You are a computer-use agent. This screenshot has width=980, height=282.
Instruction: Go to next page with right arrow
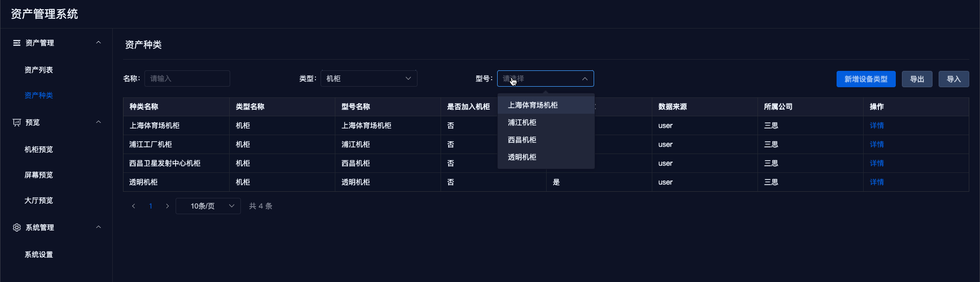pyautogui.click(x=167, y=206)
